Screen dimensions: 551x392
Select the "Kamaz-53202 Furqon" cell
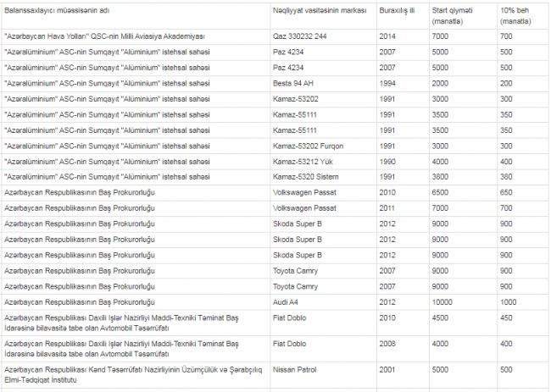pos(307,146)
